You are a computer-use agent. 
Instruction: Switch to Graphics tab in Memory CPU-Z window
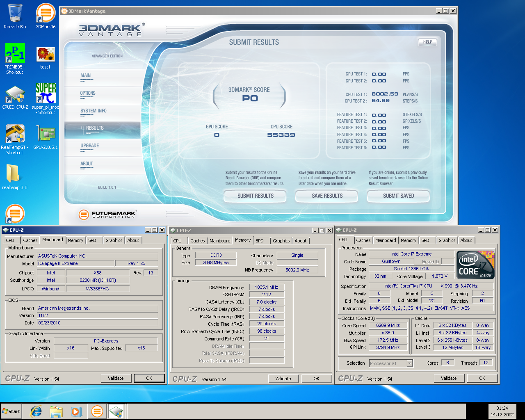tap(281, 241)
